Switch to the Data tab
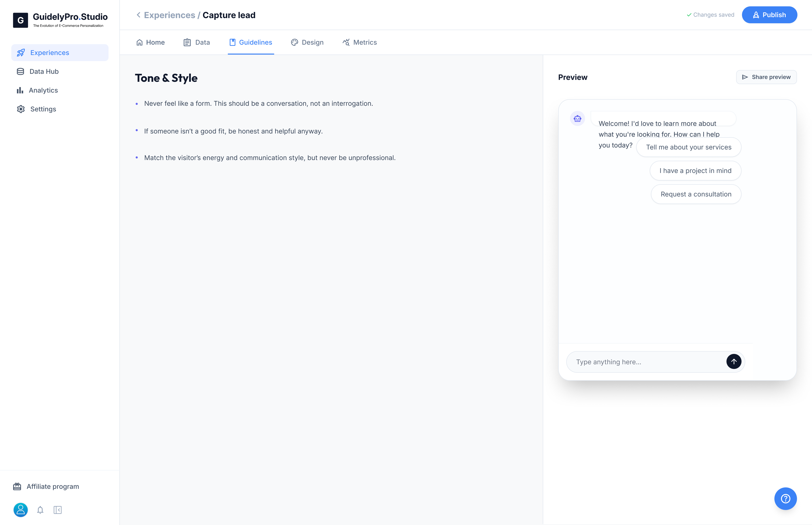This screenshot has width=812, height=525. pyautogui.click(x=196, y=42)
